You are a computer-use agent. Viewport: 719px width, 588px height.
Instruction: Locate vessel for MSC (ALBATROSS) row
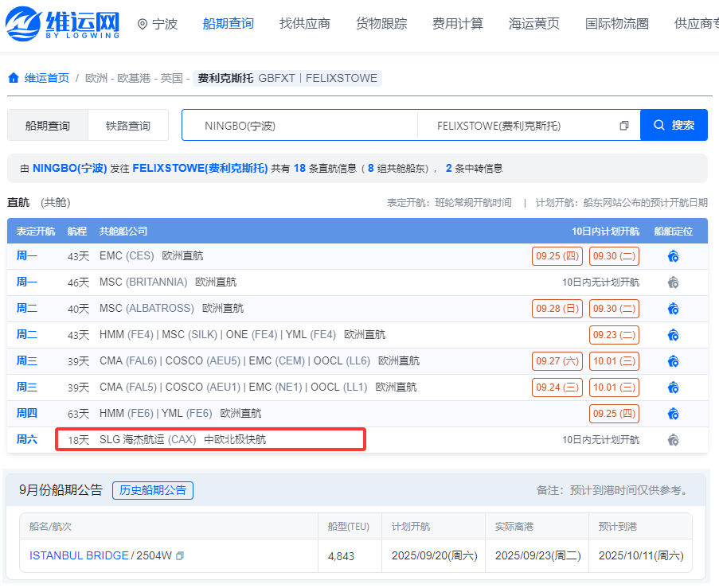(673, 309)
